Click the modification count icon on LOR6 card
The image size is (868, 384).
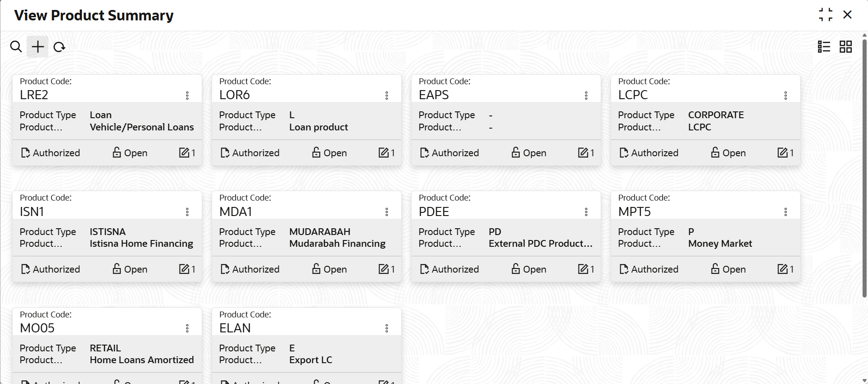pyautogui.click(x=384, y=153)
